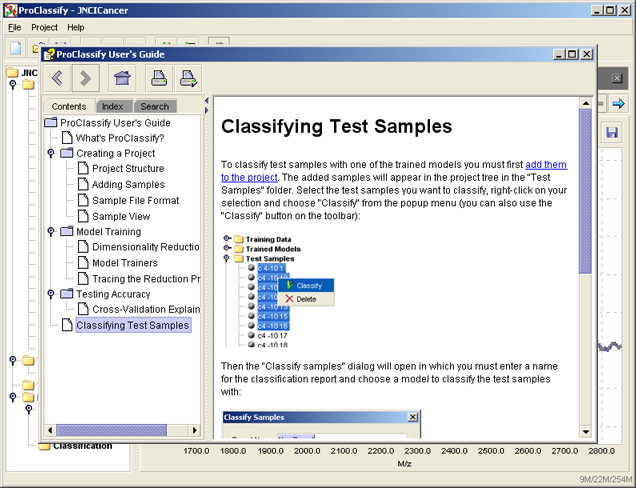The image size is (636, 488).
Task: Select Testing Accuracy topic
Action: 113,294
